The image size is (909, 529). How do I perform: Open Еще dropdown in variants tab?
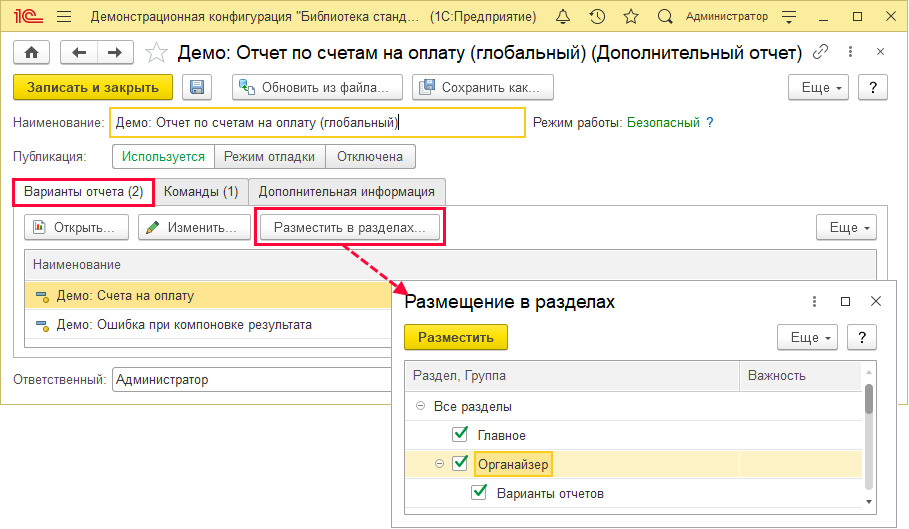846,228
